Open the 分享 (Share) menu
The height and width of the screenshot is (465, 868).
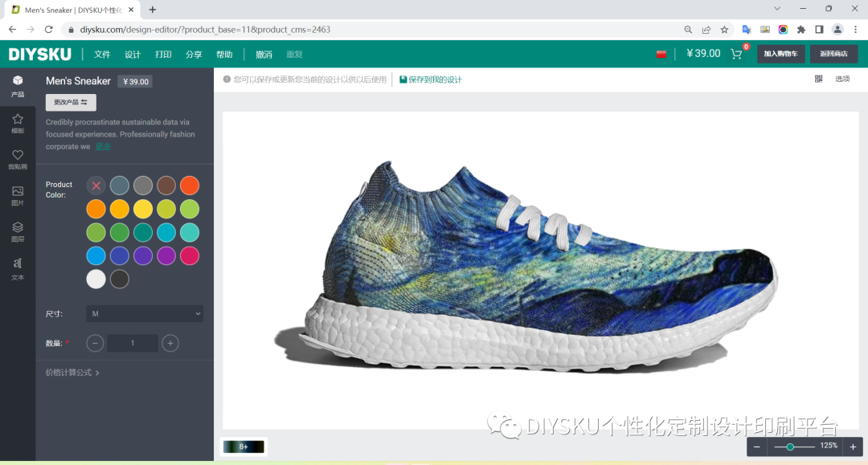coord(194,54)
